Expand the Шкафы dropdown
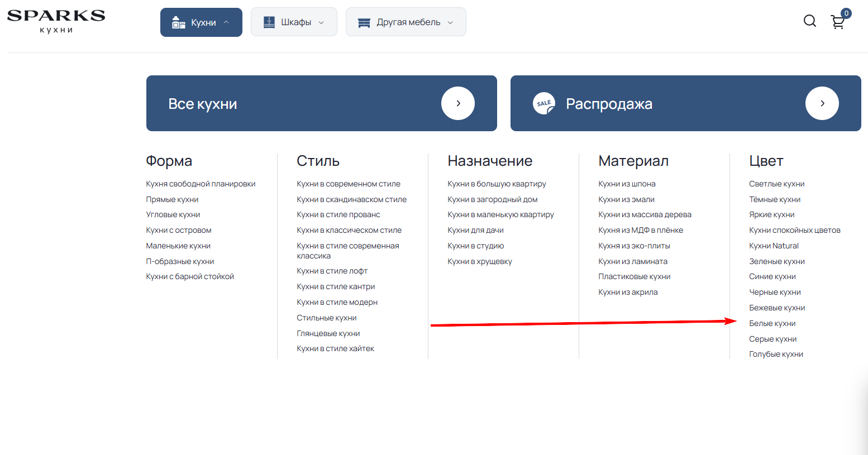This screenshot has width=868, height=455. [322, 23]
